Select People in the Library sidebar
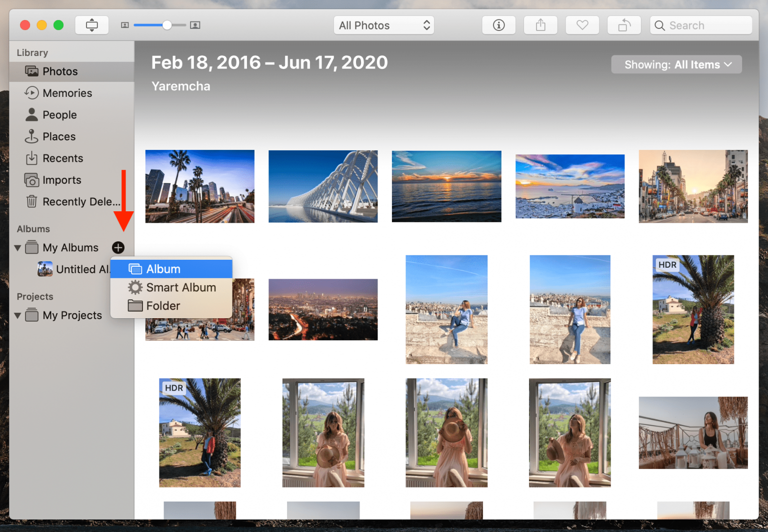The image size is (768, 532). tap(59, 114)
